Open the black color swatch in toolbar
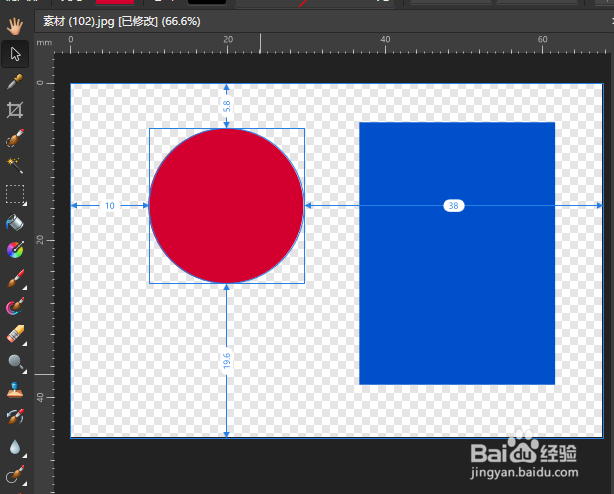This screenshot has width=614, height=494. click(x=207, y=2)
